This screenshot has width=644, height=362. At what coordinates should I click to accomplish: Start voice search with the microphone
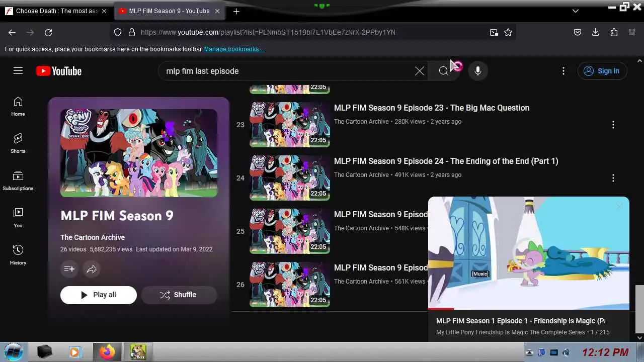tap(478, 71)
